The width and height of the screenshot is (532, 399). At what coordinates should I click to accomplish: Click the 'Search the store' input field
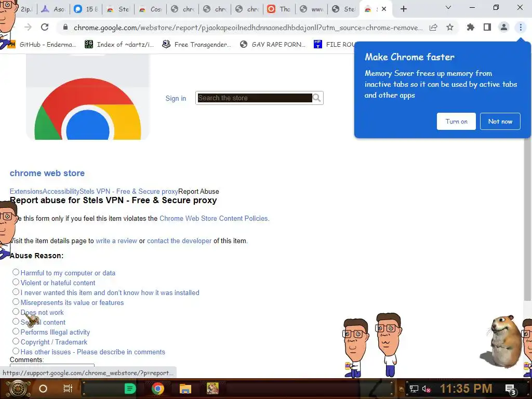(255, 98)
